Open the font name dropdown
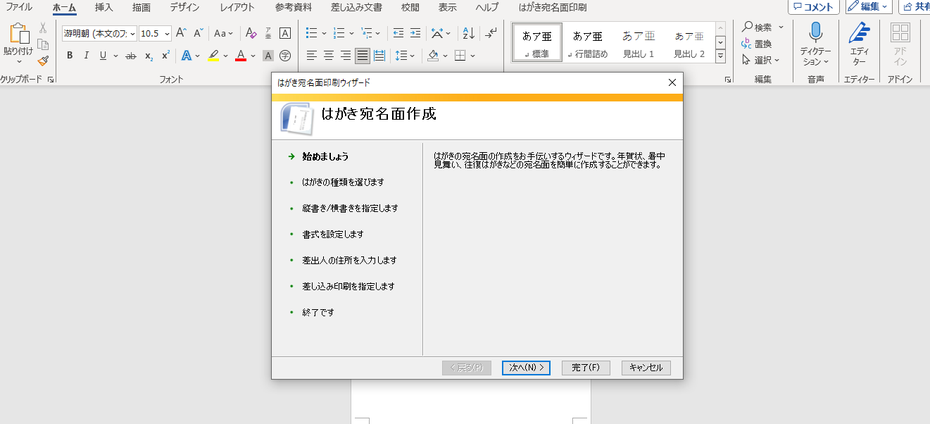The image size is (930, 424). point(132,33)
